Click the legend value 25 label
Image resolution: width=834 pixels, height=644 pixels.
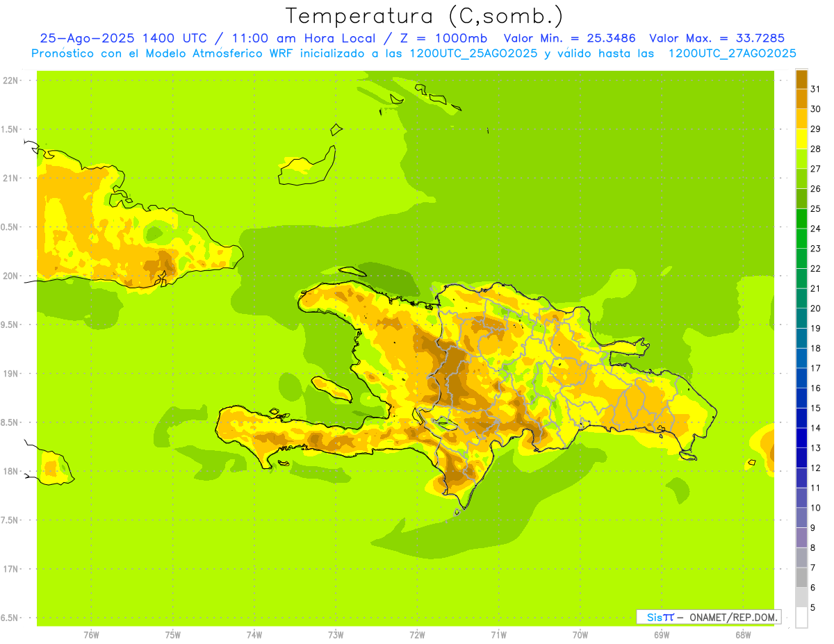[x=815, y=208]
